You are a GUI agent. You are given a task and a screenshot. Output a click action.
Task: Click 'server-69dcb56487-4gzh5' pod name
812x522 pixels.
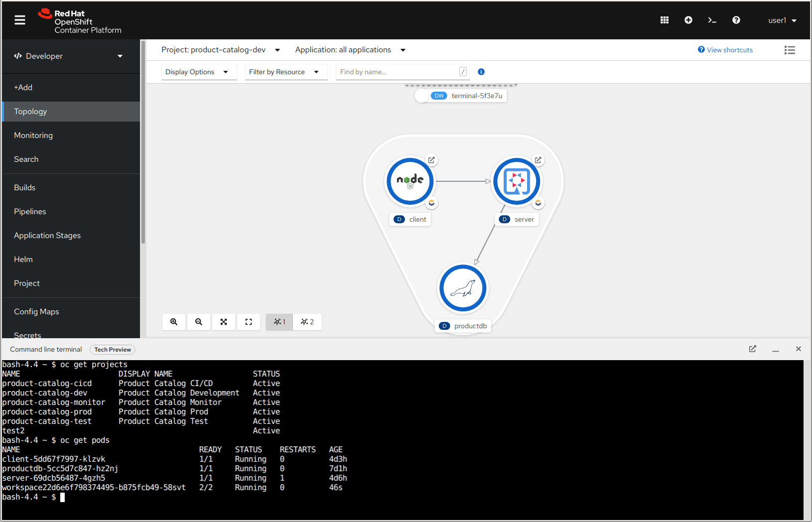(x=54, y=478)
